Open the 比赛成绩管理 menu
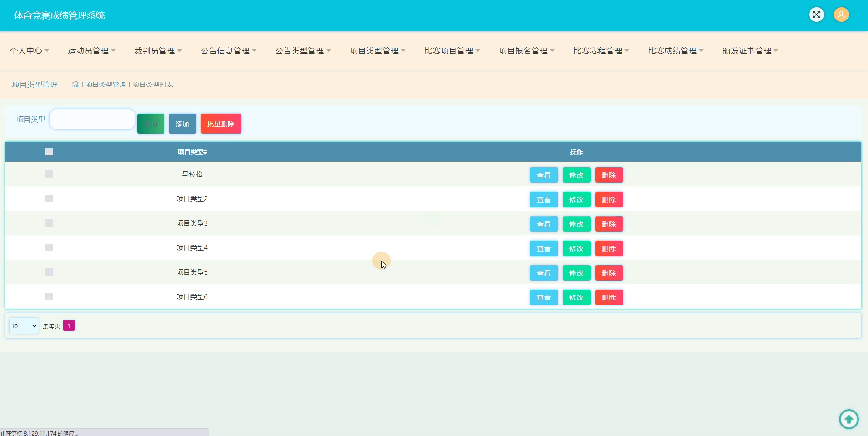This screenshot has height=436, width=868. [675, 51]
